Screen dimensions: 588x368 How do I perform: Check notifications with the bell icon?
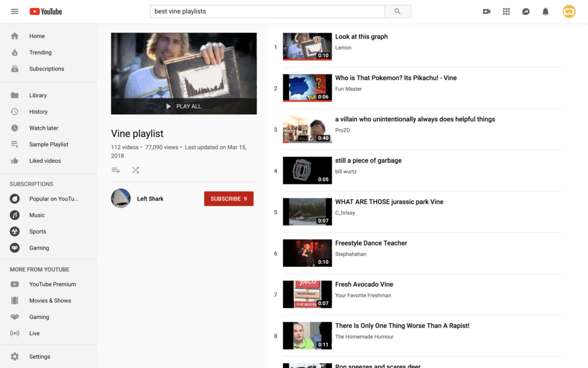pos(545,11)
